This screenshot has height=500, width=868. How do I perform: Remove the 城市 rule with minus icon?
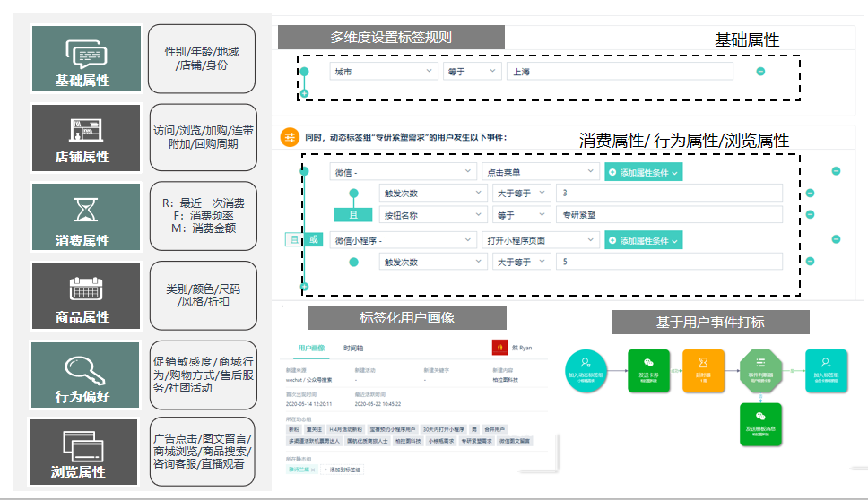pyautogui.click(x=760, y=72)
